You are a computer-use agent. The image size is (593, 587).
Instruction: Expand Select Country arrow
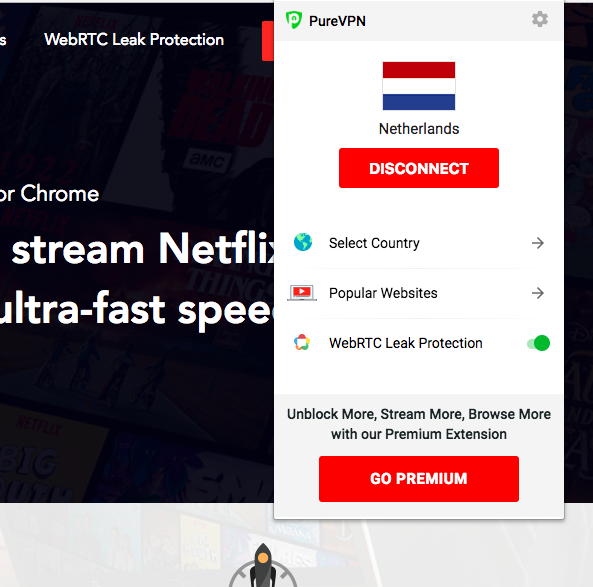[538, 243]
